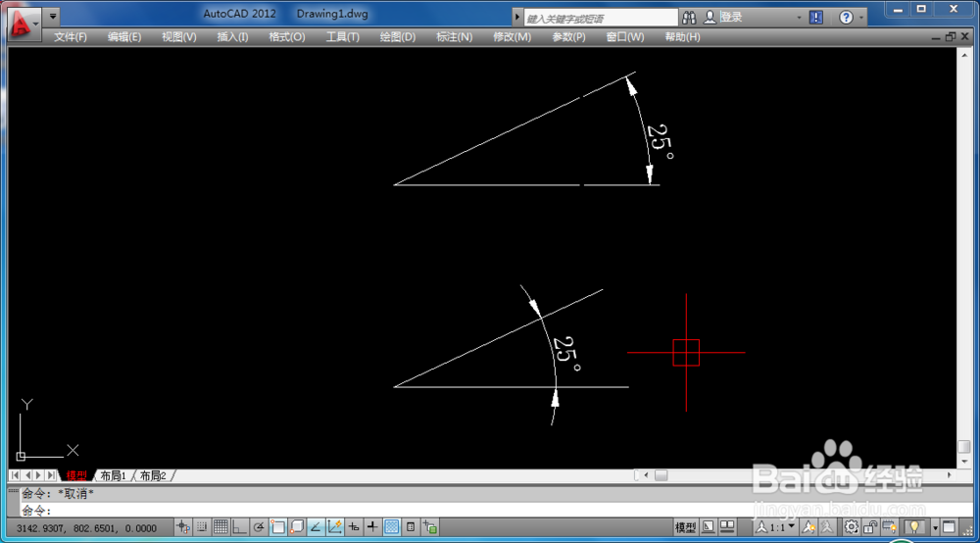Viewport: 980px width, 543px height.
Task: Toggle annotation visibility icon
Action: 808,527
